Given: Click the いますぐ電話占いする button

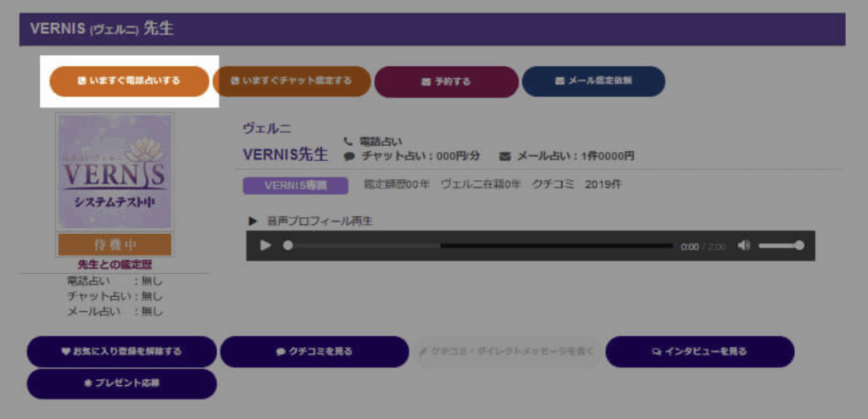Looking at the screenshot, I should click(129, 81).
